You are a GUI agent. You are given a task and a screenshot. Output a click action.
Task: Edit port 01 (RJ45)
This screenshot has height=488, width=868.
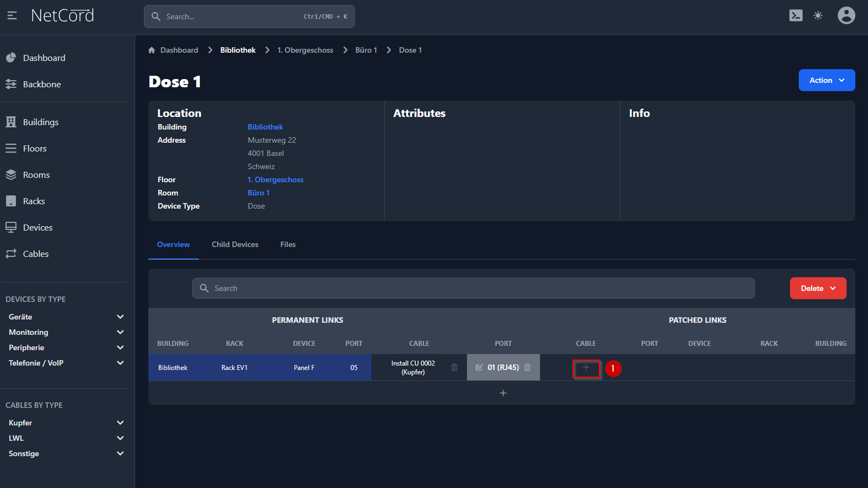tap(479, 368)
